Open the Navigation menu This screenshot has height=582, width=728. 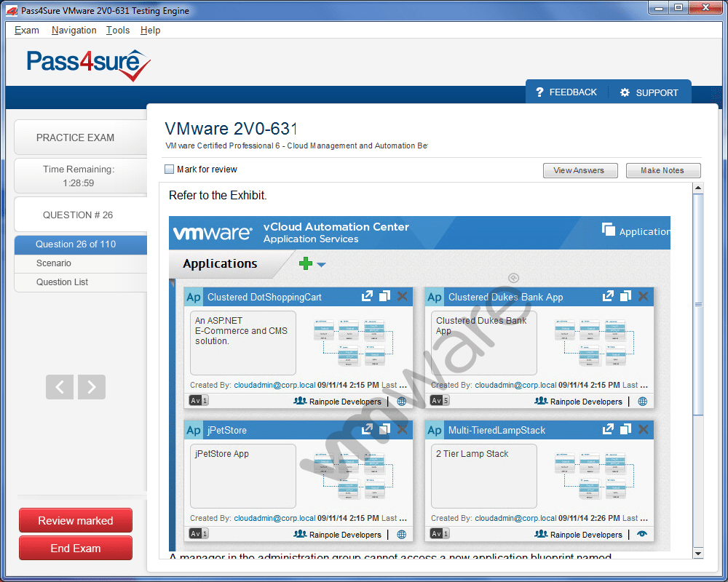pos(74,30)
